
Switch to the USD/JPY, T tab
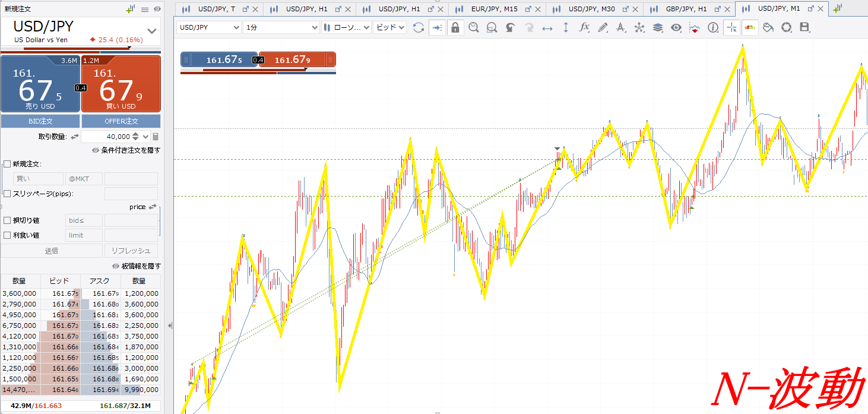click(x=216, y=9)
